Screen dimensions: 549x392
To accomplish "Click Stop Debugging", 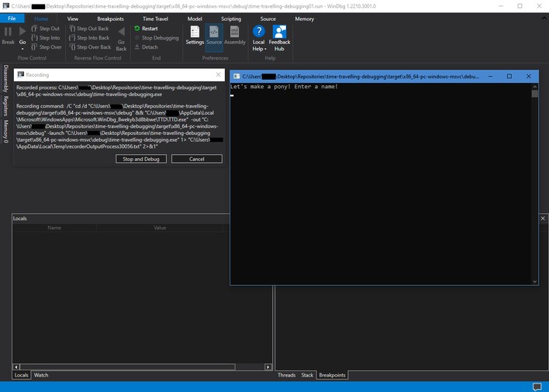I will coord(157,38).
